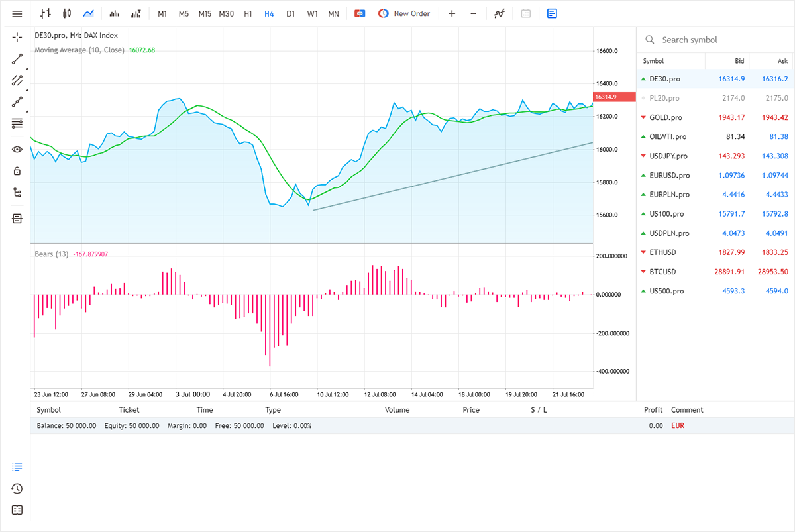Screen dimensions: 795x532
Task: Expand the channel drawing tools group
Action: [x=17, y=81]
